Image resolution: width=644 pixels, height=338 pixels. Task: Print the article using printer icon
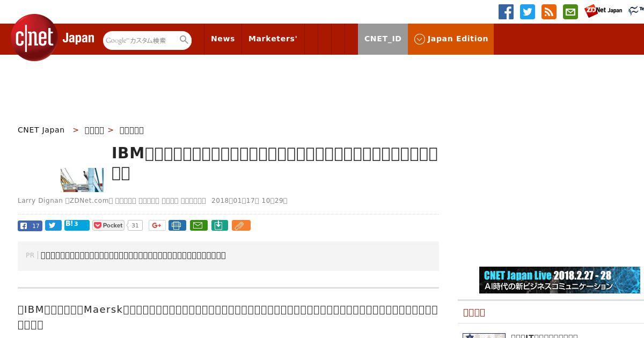point(177,225)
